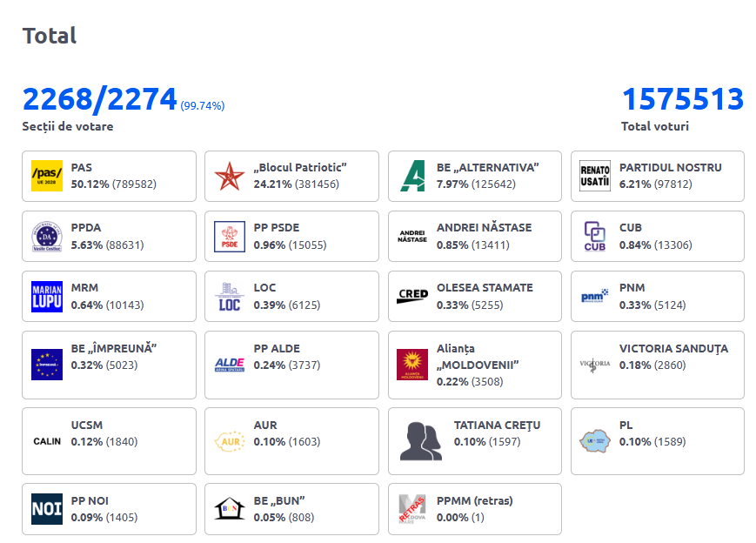Click the green A logo of BE ALTERNATIVA
This screenshot has width=756, height=543.
tap(412, 176)
